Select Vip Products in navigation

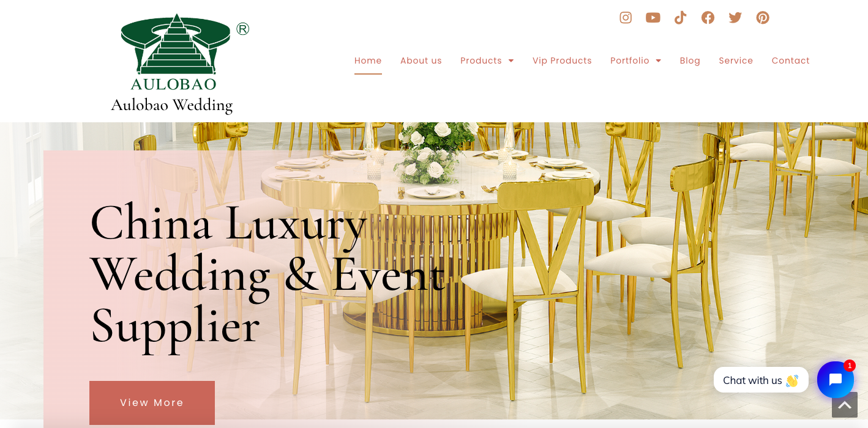tap(562, 61)
